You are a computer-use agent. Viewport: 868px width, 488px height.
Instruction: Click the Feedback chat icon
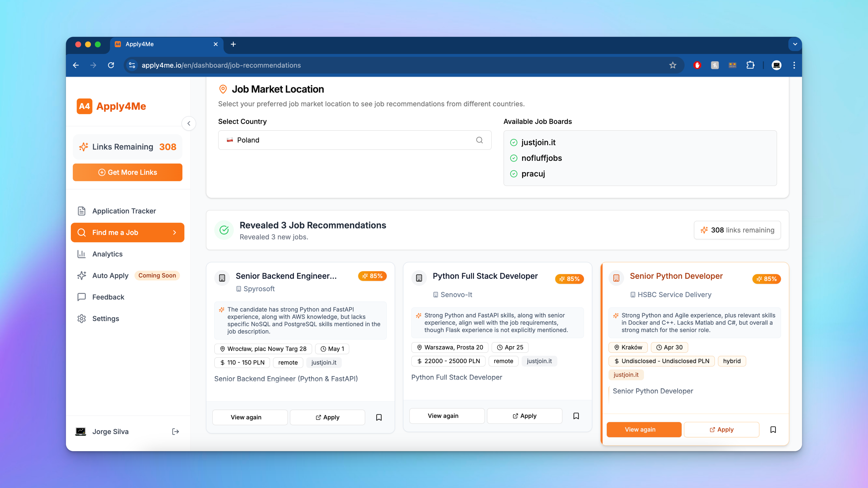(x=82, y=297)
